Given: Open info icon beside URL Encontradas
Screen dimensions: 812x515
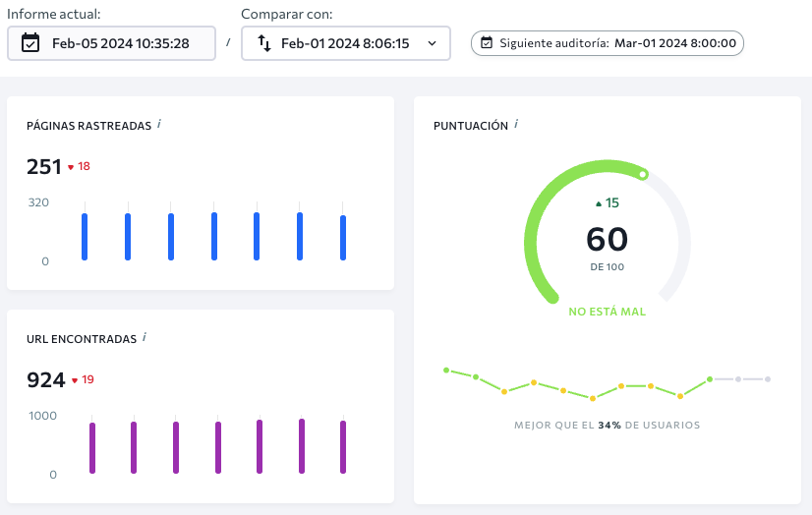Looking at the screenshot, I should point(145,337).
